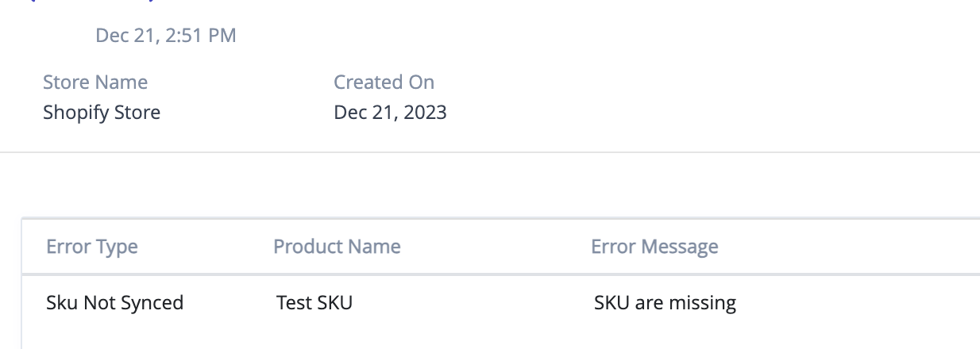Screen dimensions: 980x349
Task: Click the blue back arrow fragment at top-left
Action: coord(33,2)
